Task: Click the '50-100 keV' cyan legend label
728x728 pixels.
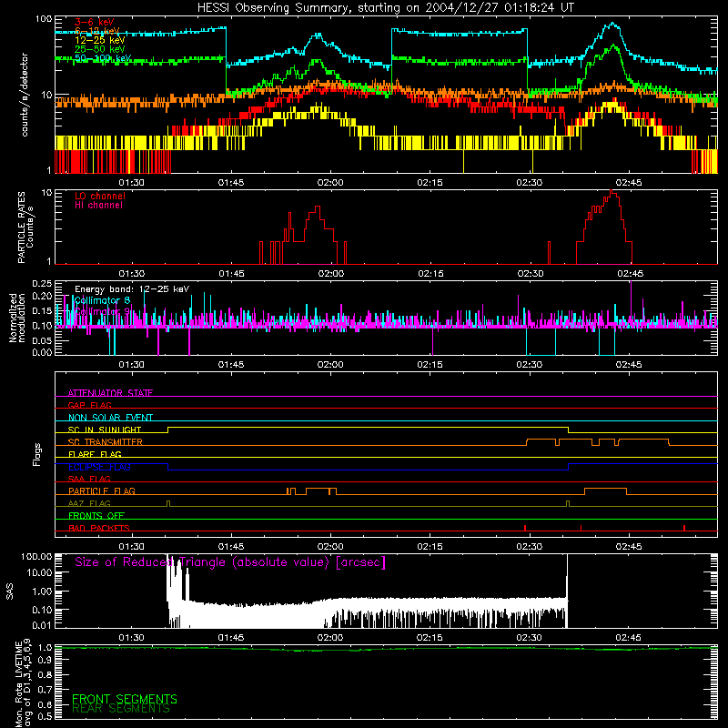Action: 103,58
